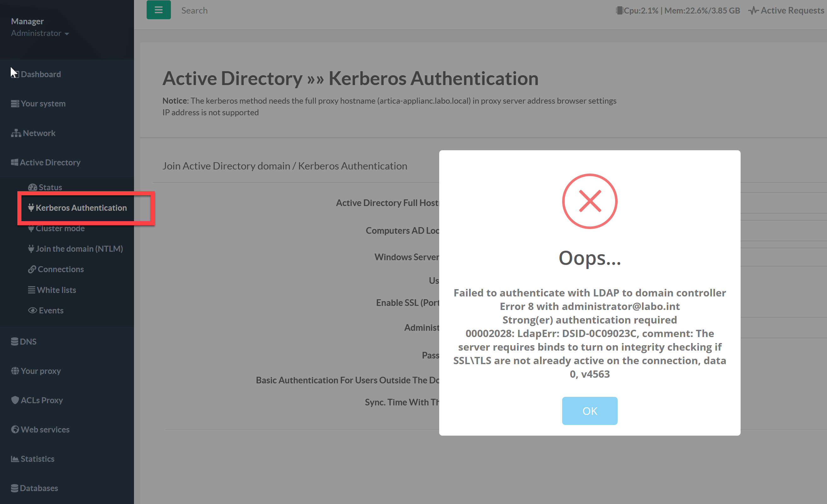Open the White lists submenu entry
This screenshot has width=827, height=504.
pos(56,290)
